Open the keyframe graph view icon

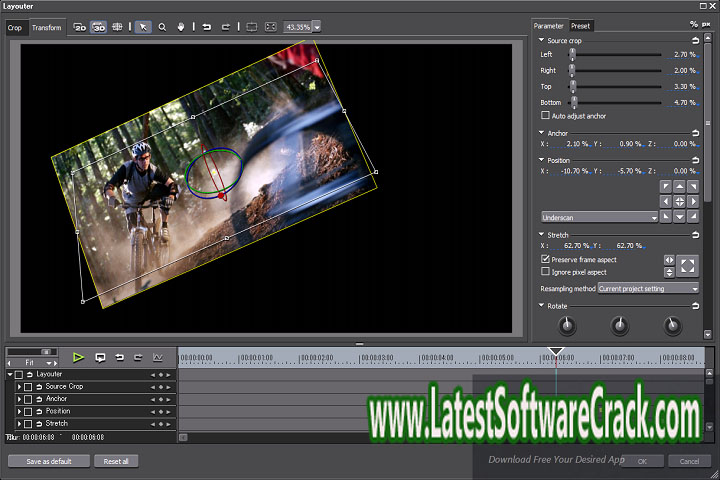click(x=158, y=357)
